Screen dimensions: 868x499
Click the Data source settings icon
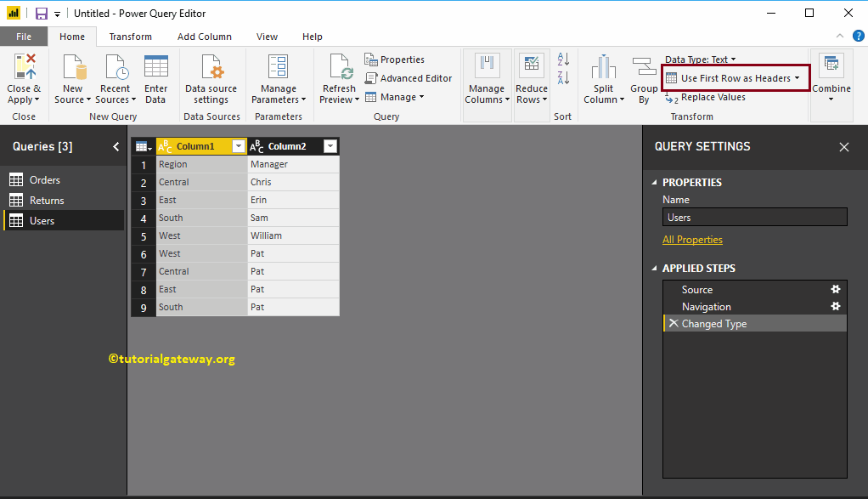click(x=211, y=67)
